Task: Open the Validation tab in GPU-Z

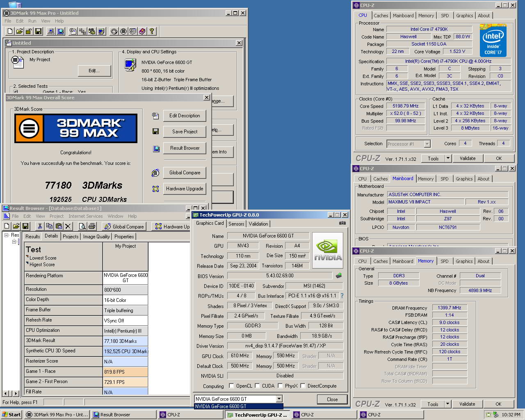Action: [x=258, y=224]
